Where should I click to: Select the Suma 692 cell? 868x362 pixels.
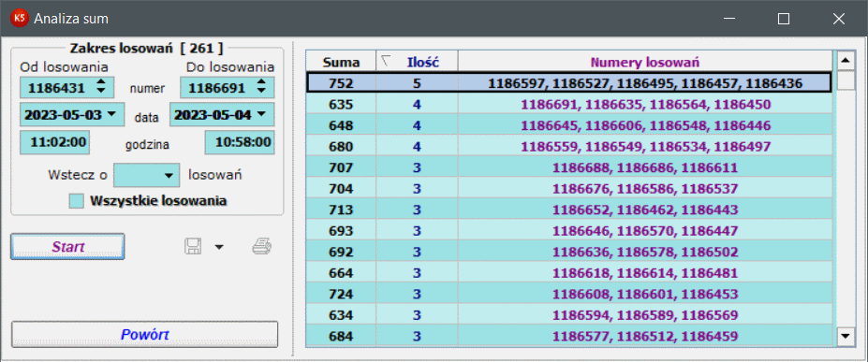point(341,252)
